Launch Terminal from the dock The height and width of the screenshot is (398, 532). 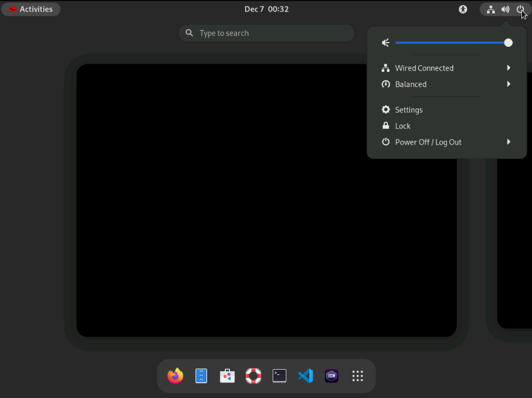tap(280, 375)
